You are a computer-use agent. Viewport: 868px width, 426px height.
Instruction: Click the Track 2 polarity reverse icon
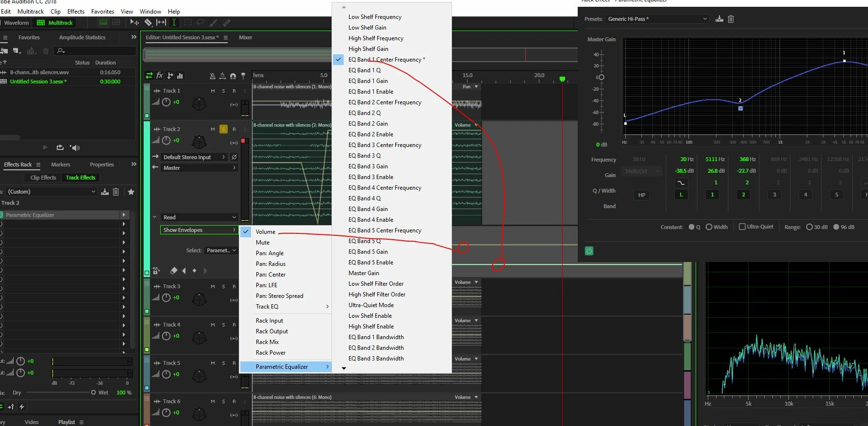point(234,157)
